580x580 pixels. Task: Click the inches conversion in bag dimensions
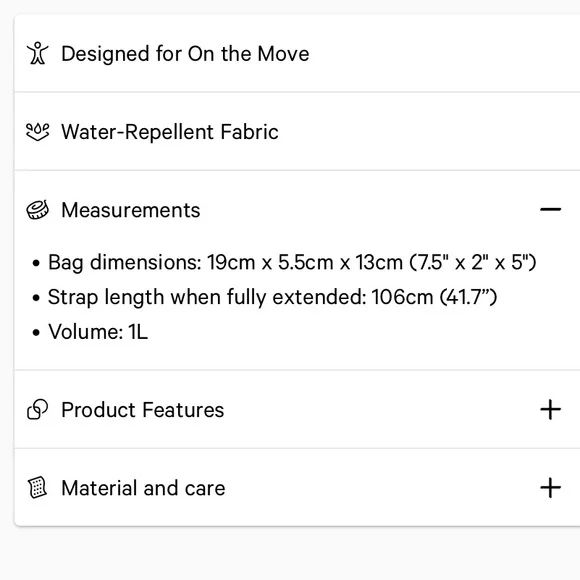click(473, 263)
